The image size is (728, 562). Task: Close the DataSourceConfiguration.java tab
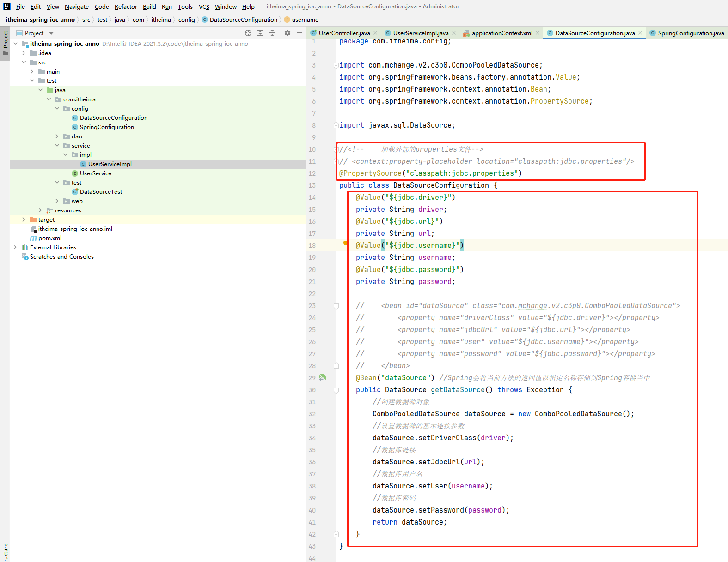pos(640,33)
